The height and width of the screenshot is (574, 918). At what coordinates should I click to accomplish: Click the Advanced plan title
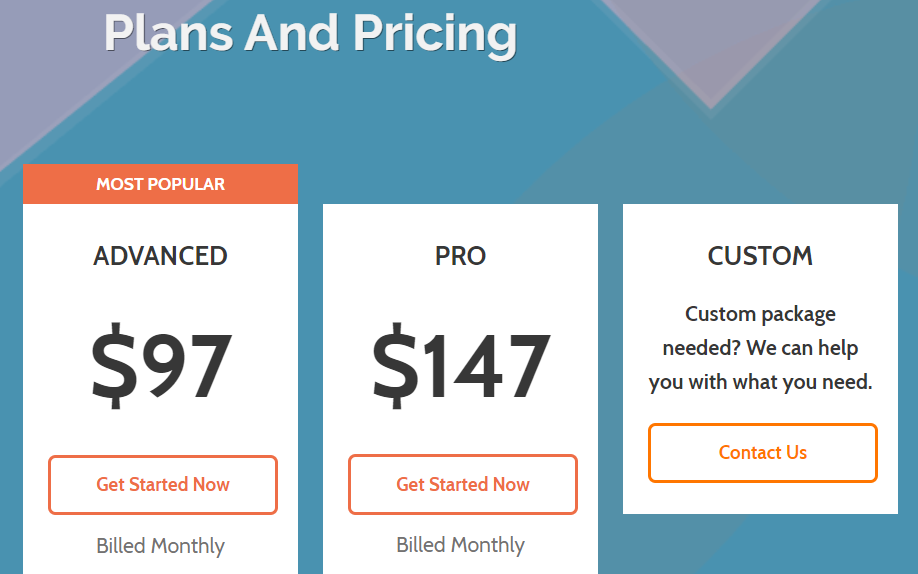(160, 256)
